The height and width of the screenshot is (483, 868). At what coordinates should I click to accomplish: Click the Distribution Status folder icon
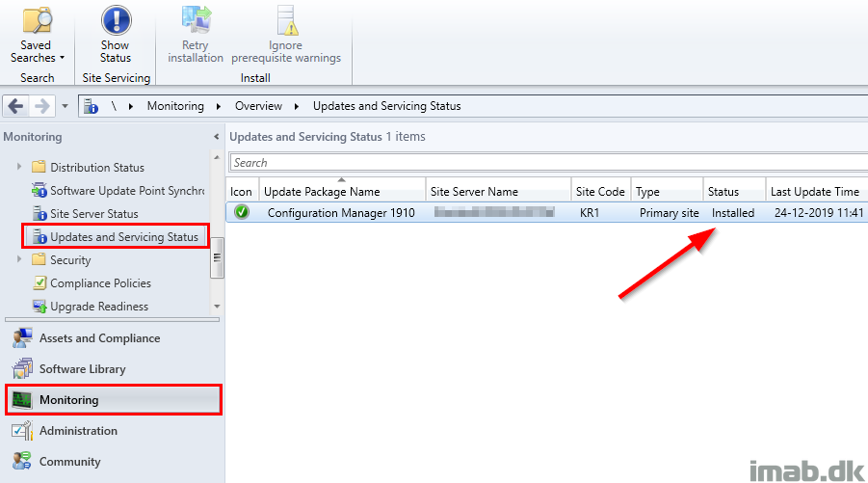tap(39, 167)
